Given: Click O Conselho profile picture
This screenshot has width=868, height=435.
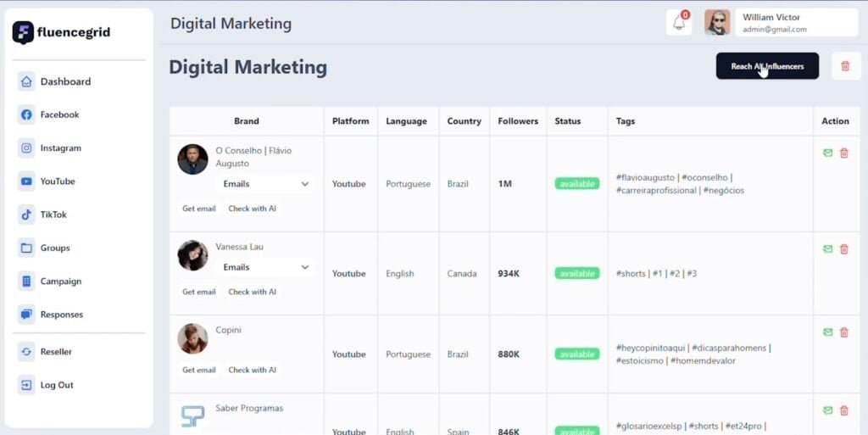Looking at the screenshot, I should coord(192,159).
